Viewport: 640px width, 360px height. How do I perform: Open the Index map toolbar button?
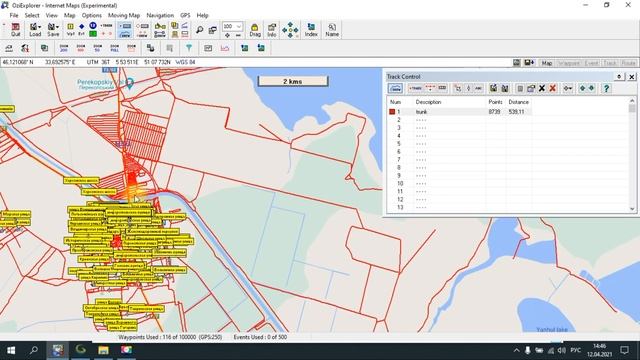point(311,30)
